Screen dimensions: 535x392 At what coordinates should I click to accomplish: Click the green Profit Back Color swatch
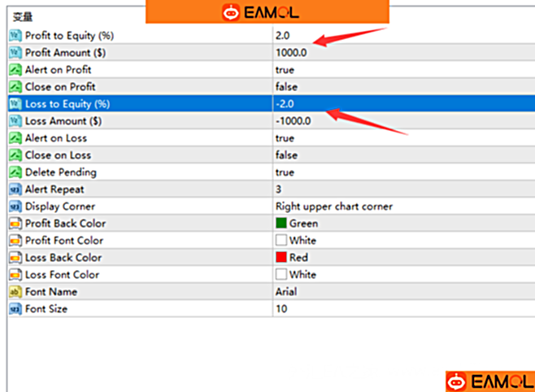[281, 224]
